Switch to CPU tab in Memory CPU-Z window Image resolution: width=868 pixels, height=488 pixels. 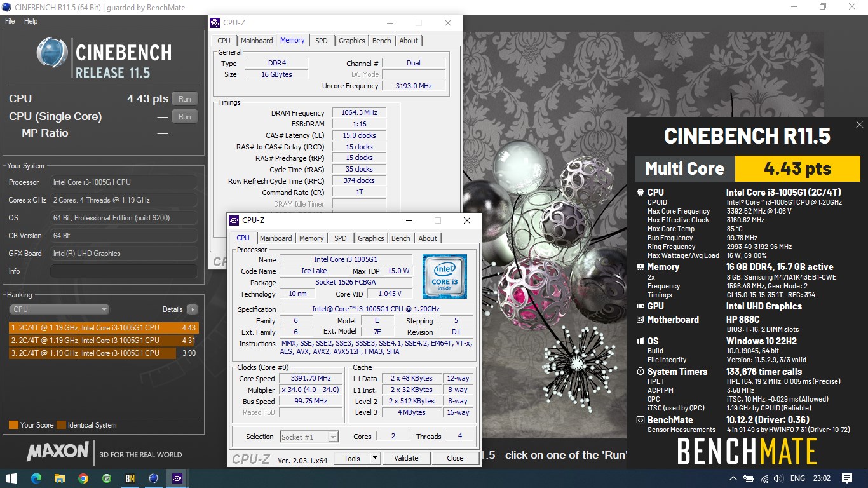(x=224, y=41)
